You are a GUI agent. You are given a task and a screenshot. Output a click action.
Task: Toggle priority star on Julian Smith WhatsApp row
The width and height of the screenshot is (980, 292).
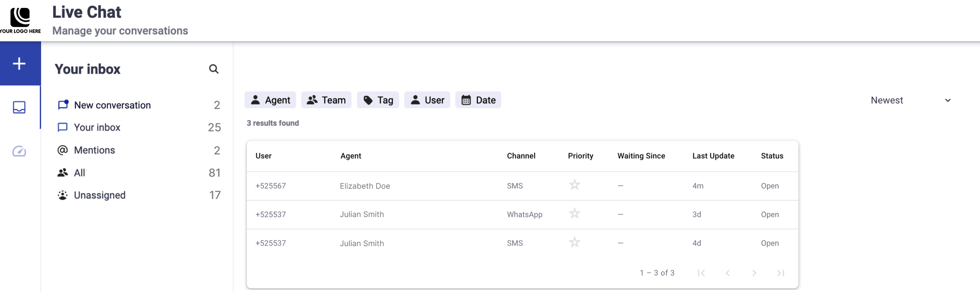pos(574,214)
